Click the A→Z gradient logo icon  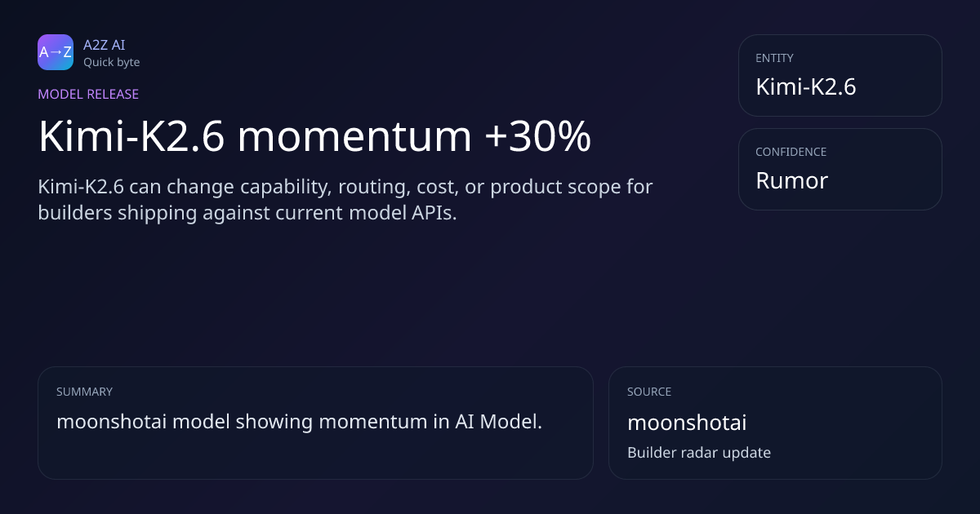click(56, 52)
